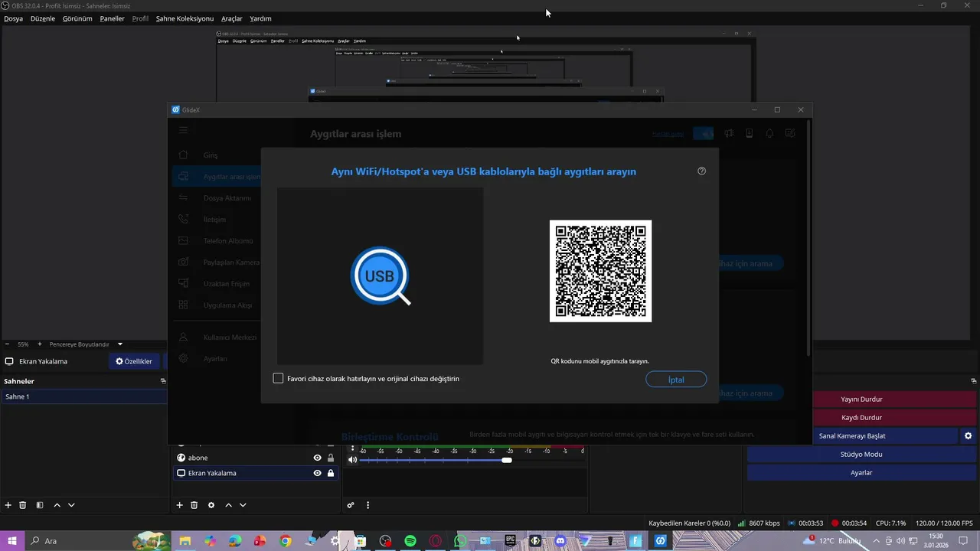Click the İptal button
Screen dimensions: 980x551
coord(676,380)
